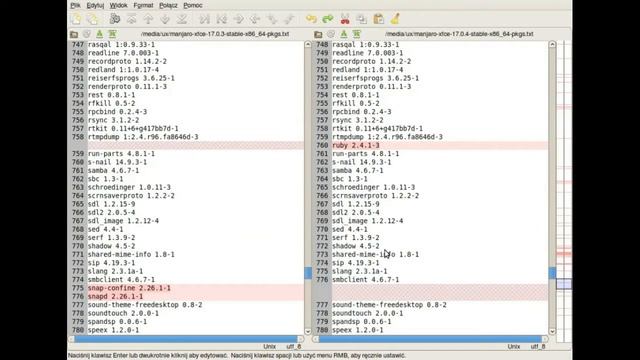Select the 17.0.4 file path label
Viewport: 640px width, 360px height.
pos(459,34)
